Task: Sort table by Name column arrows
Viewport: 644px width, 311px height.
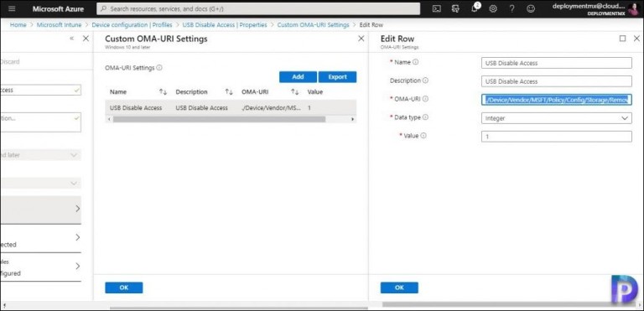Action: 163,92
